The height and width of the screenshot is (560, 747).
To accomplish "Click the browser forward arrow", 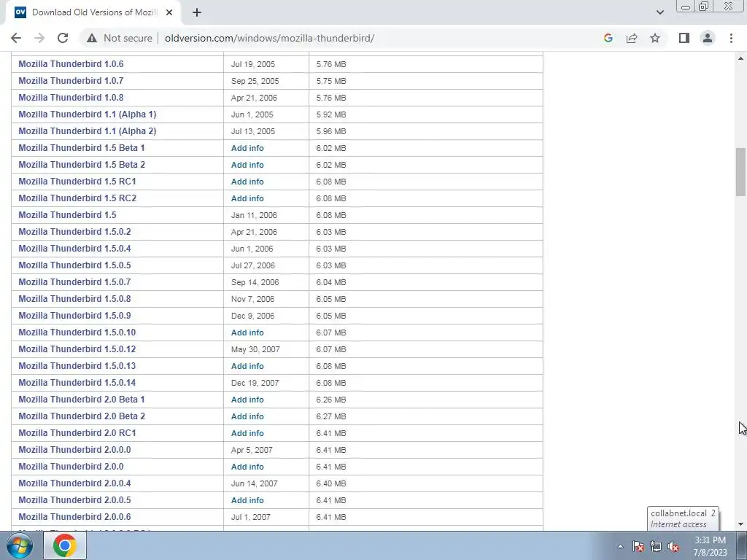I will (x=39, y=38).
